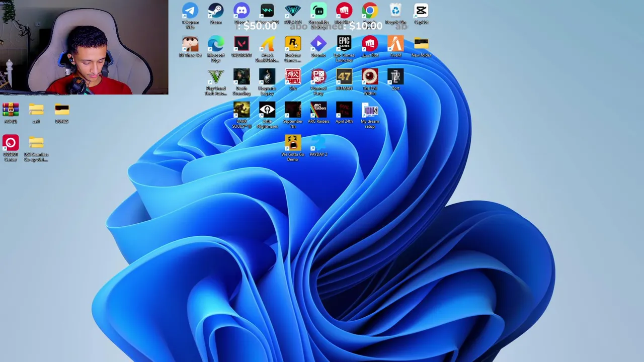
Task: Open Little Nightmares shortcut
Action: pos(267,115)
